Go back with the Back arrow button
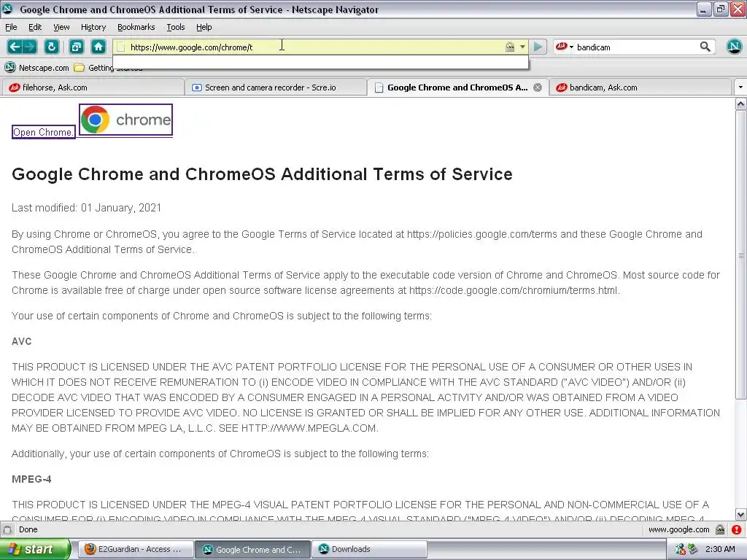Screen dimensions: 747x560 click(15, 47)
